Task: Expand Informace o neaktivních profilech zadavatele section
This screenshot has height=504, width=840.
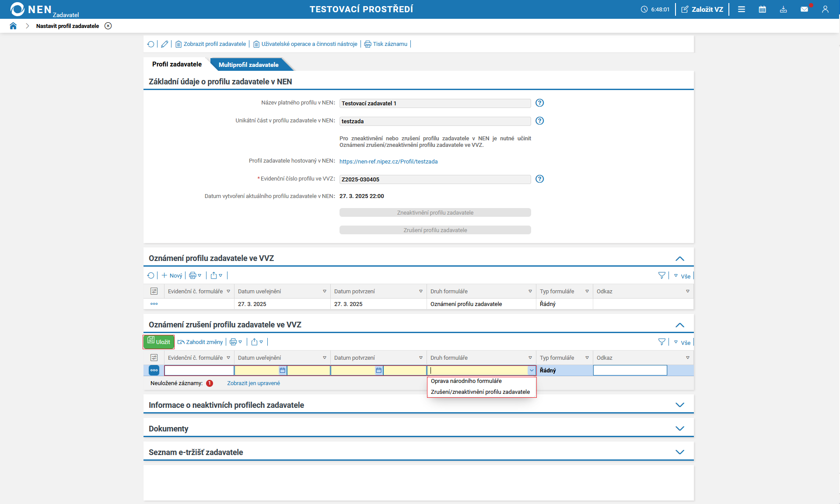Action: pyautogui.click(x=679, y=405)
